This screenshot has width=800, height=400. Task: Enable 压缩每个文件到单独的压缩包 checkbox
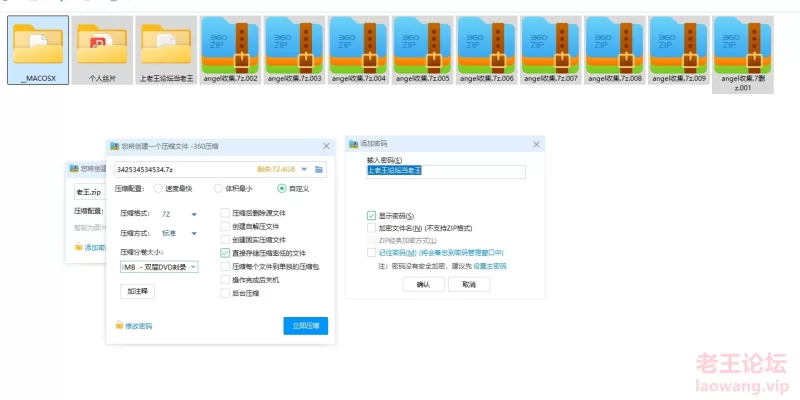(225, 266)
